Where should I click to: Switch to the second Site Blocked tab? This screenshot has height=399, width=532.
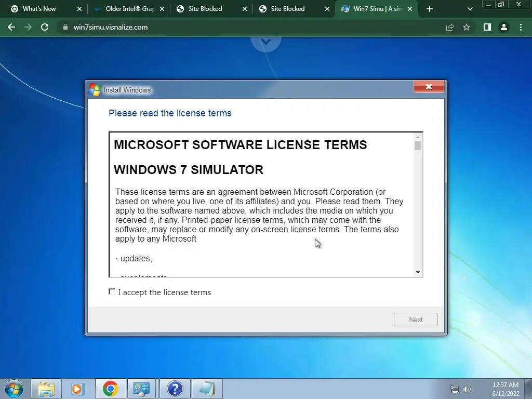pos(288,9)
